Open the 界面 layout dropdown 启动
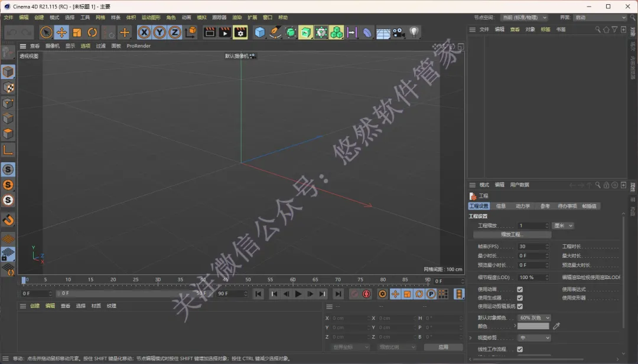This screenshot has height=364, width=638. click(x=600, y=18)
